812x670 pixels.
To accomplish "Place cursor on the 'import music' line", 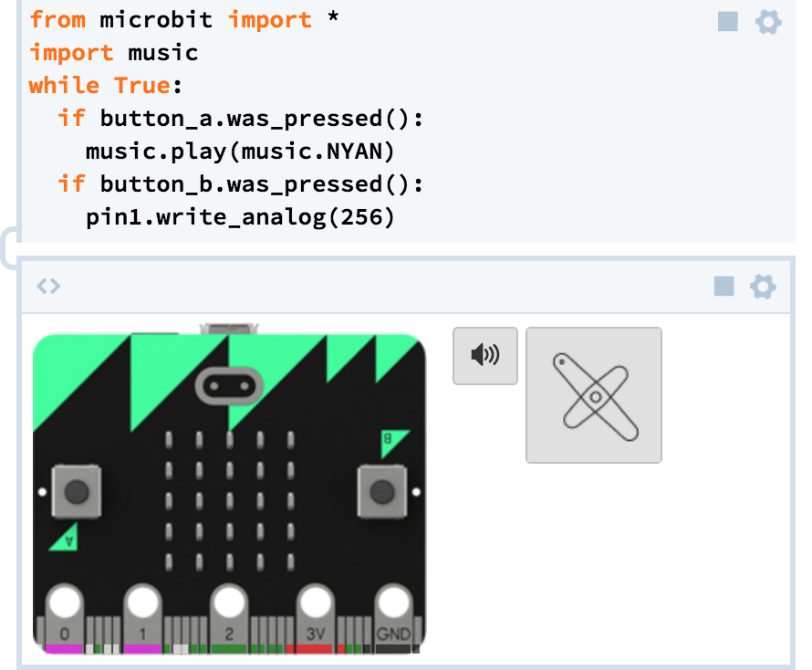I will tap(114, 52).
